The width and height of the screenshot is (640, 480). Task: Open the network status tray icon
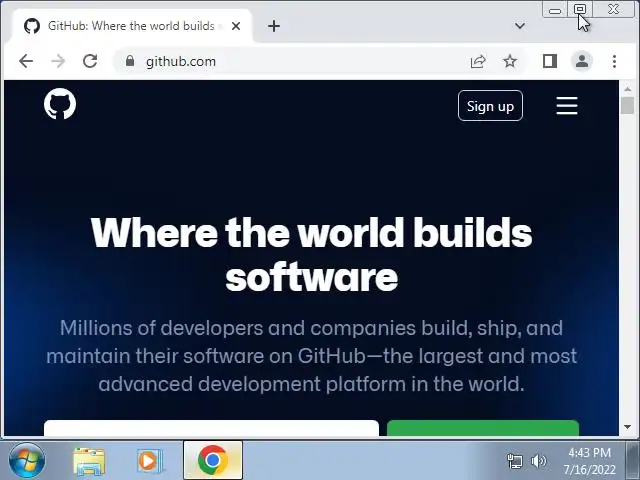(514, 461)
